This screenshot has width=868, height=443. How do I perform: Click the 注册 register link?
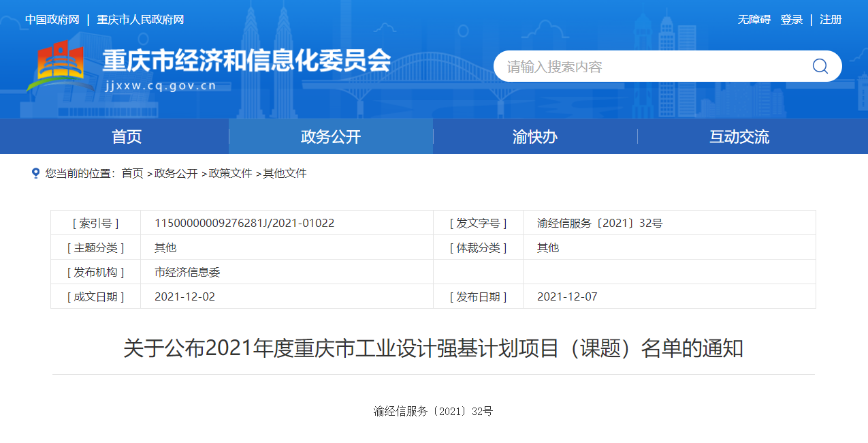coord(831,20)
